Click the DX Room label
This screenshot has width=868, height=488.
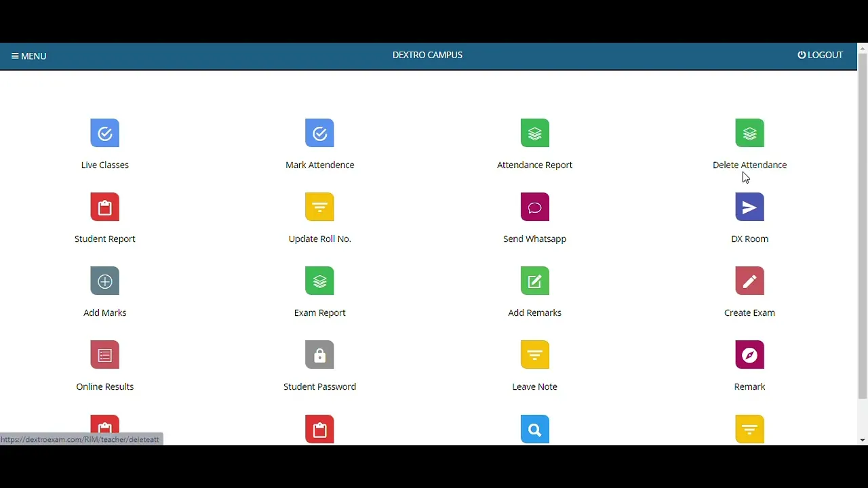point(750,239)
